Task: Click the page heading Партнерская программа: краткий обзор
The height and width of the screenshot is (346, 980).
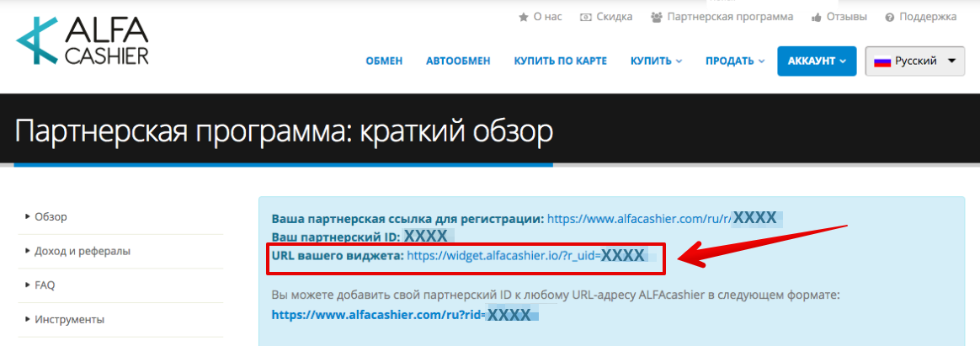Action: pyautogui.click(x=284, y=132)
